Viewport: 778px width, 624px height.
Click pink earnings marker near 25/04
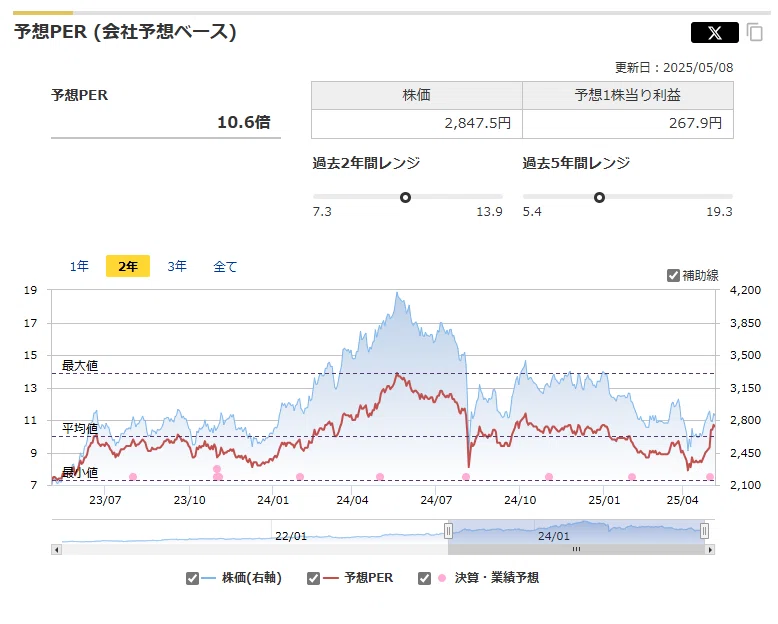coord(710,477)
